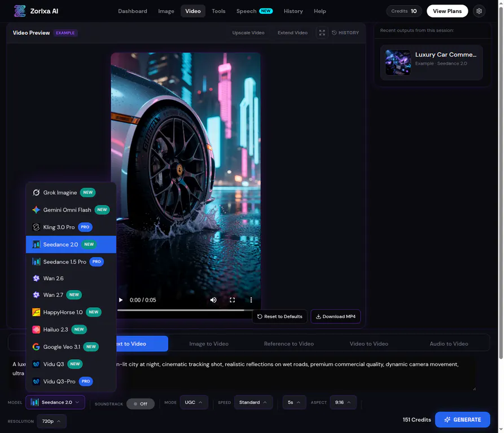The width and height of the screenshot is (504, 433).
Task: Click Gemini Omni Flash star icon
Action: coord(36,210)
